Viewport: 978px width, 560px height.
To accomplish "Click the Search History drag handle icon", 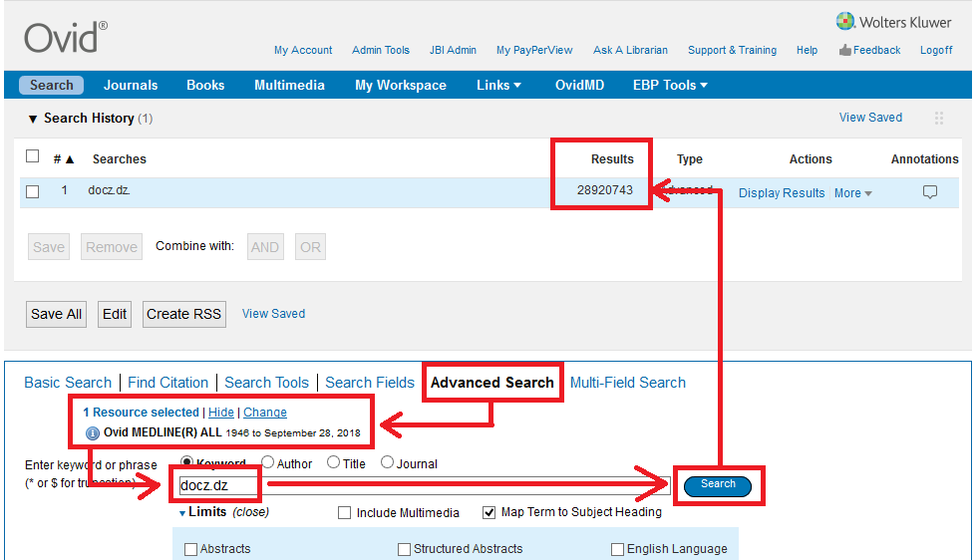I will [938, 119].
